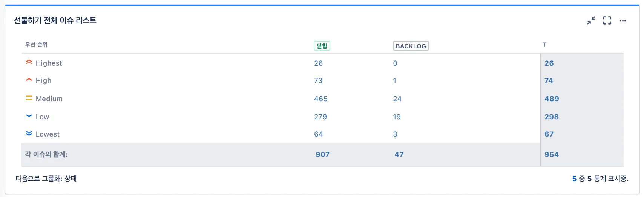The width and height of the screenshot is (644, 197).
Task: Open the 298 total Low issues
Action: click(552, 117)
